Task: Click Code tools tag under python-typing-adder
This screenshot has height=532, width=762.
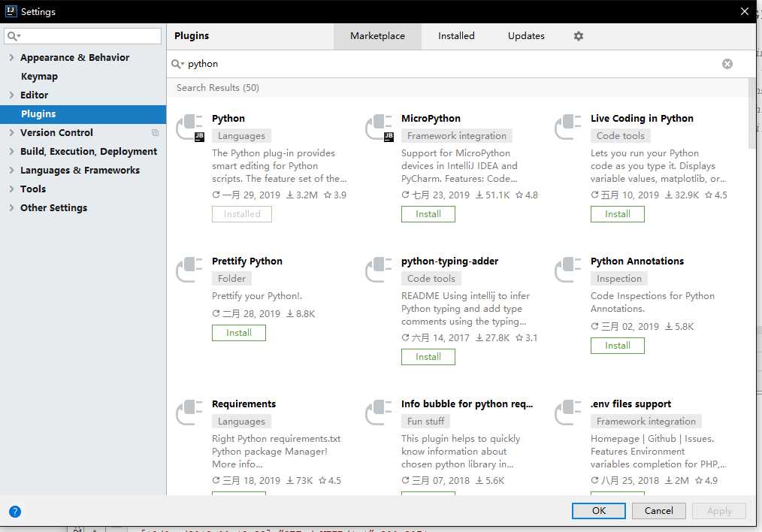Action: click(431, 279)
